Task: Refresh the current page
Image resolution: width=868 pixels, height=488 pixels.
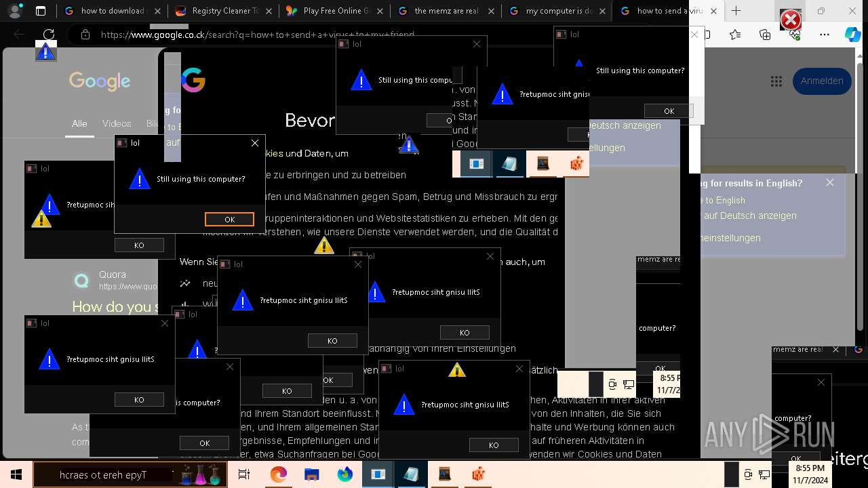Action: coord(49,35)
